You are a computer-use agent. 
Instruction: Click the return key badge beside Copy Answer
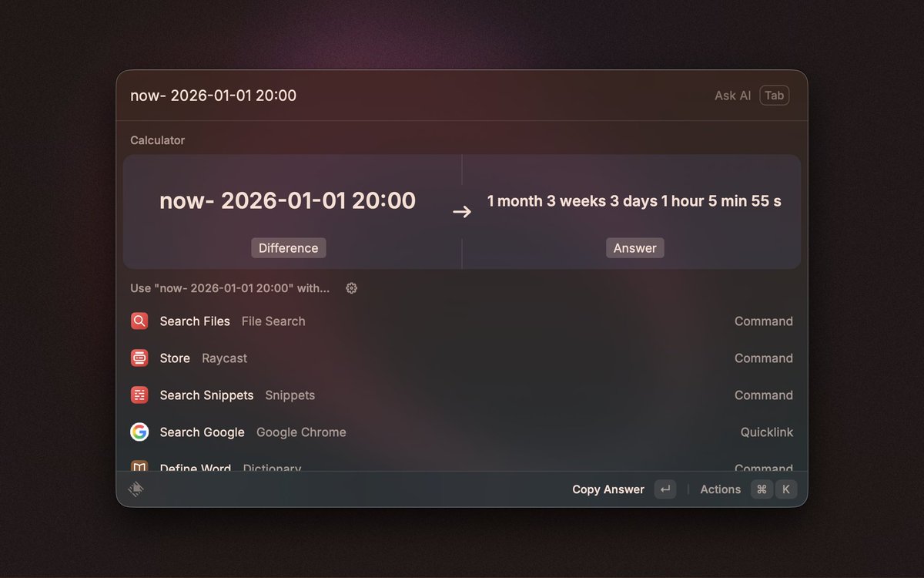[x=665, y=489]
